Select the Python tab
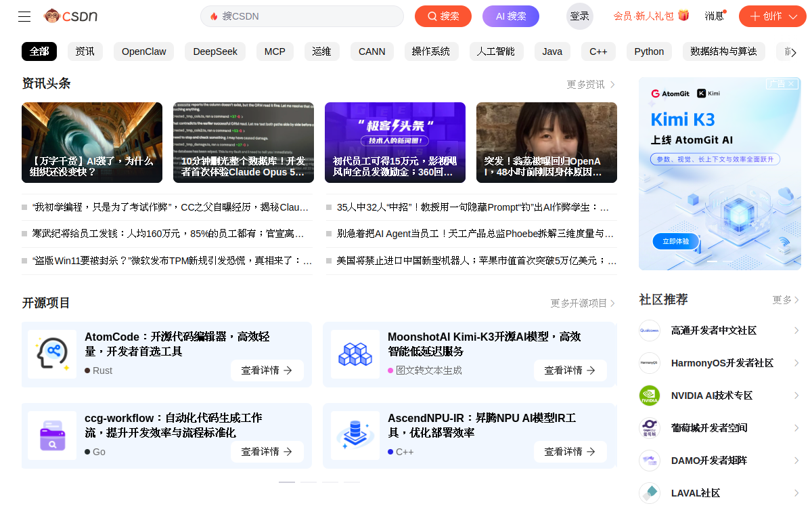 tap(649, 51)
